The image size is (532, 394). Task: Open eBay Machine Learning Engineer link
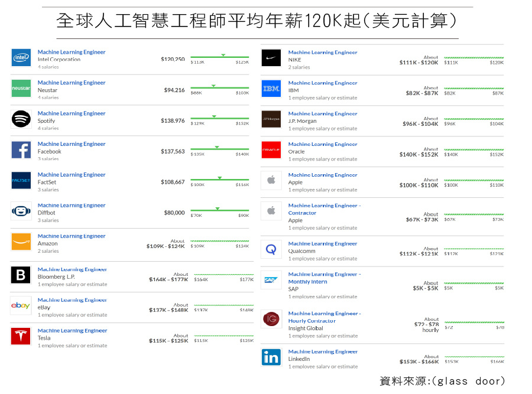[72, 299]
